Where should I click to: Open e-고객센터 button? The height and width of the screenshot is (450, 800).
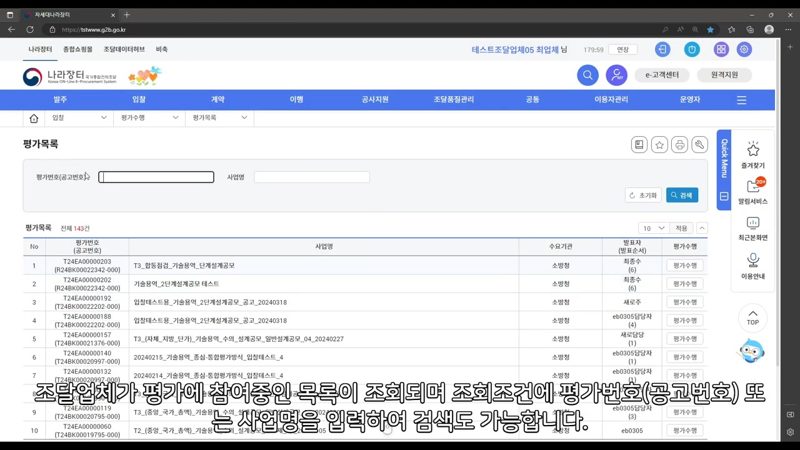[662, 75]
